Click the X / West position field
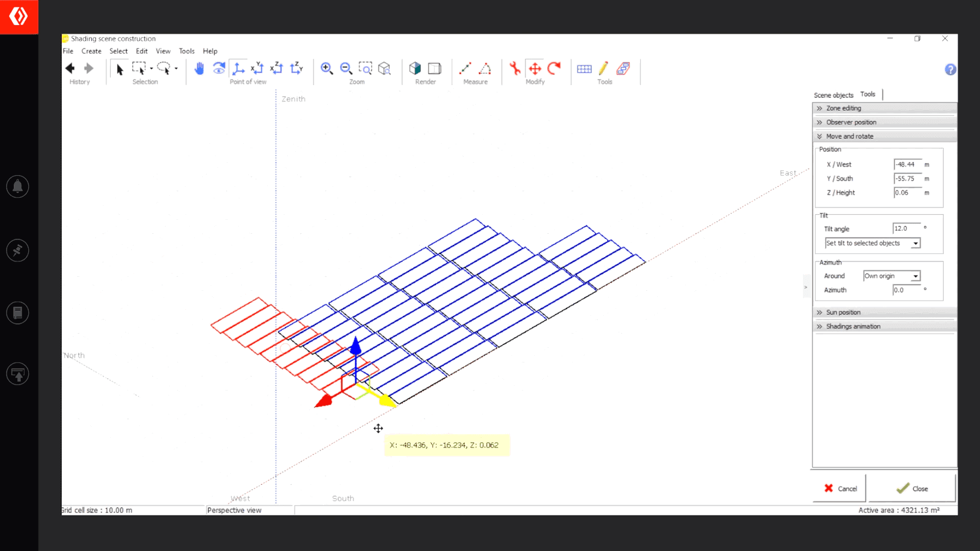 coord(907,165)
